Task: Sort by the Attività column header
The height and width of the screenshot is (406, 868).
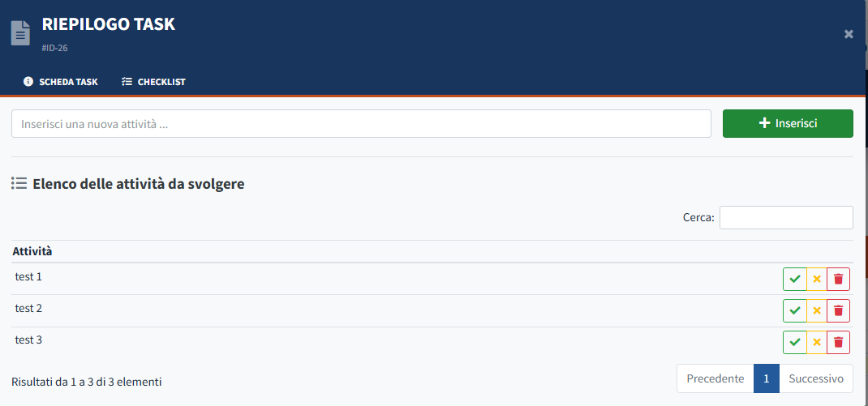Action: [x=32, y=251]
